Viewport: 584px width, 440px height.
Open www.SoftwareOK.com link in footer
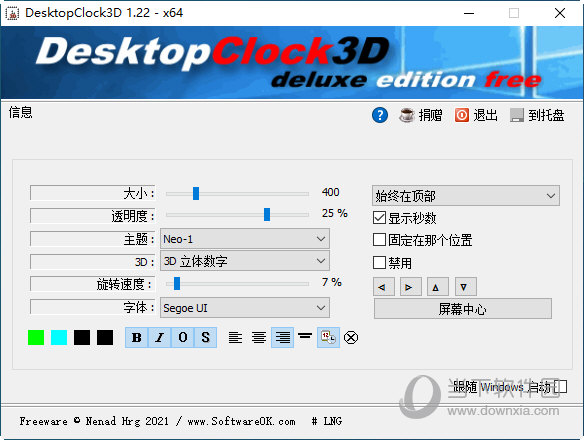(x=241, y=421)
